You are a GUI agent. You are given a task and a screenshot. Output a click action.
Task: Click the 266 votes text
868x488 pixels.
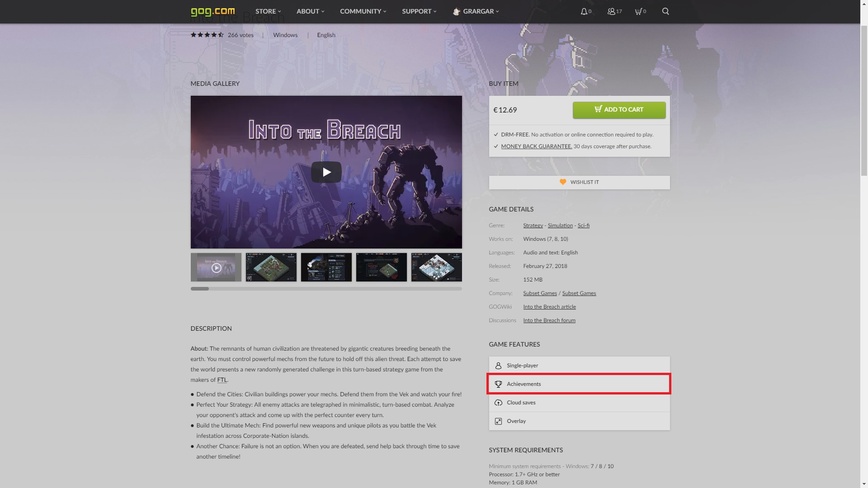coord(241,35)
